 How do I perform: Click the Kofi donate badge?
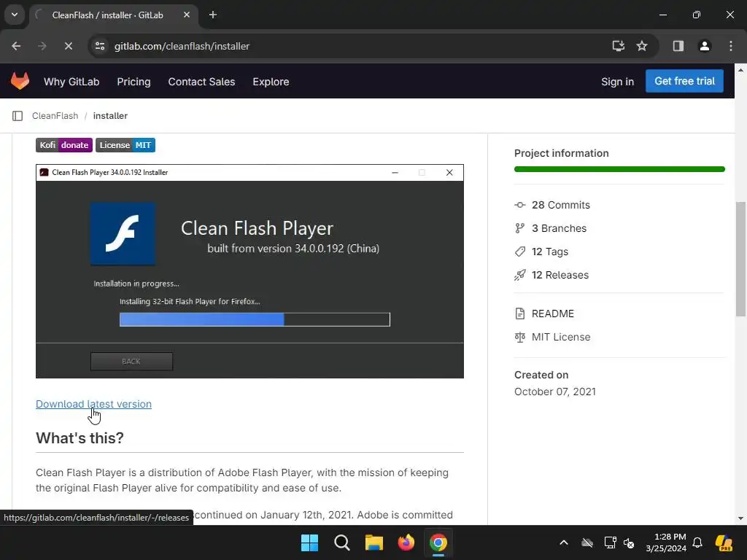64,145
